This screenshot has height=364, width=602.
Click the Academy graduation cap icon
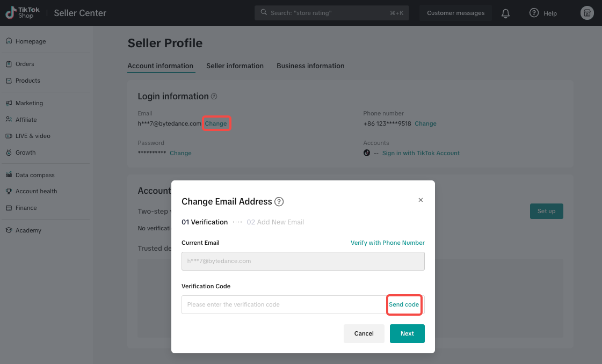click(x=9, y=230)
